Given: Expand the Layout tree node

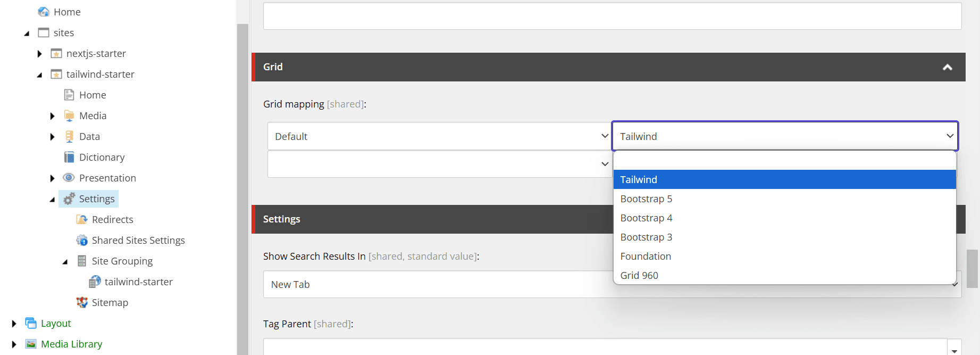Looking at the screenshot, I should pyautogui.click(x=14, y=324).
